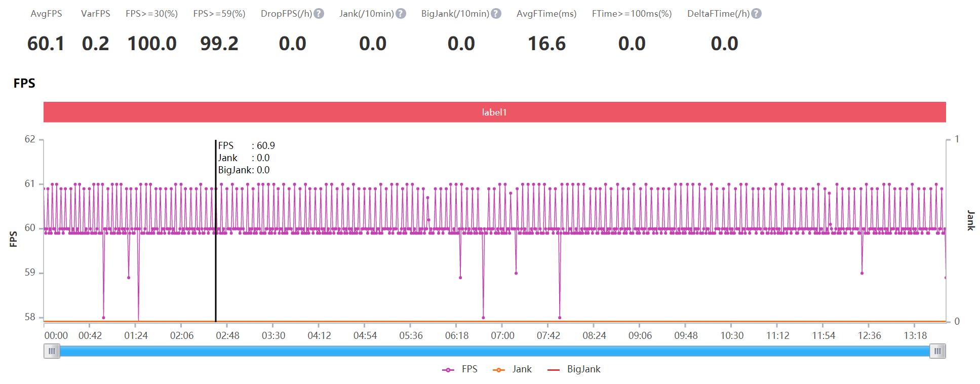Screen dimensions: 980x384
Task: Click the FPS dip point near 07:42
Action: tap(560, 318)
